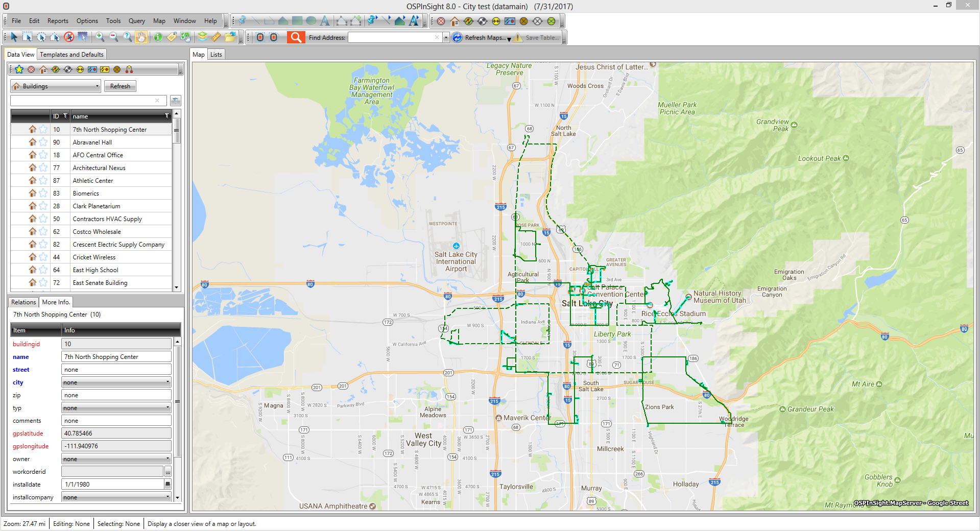
Task: Toggle favorite star for Cricket Wireless
Action: click(x=43, y=257)
